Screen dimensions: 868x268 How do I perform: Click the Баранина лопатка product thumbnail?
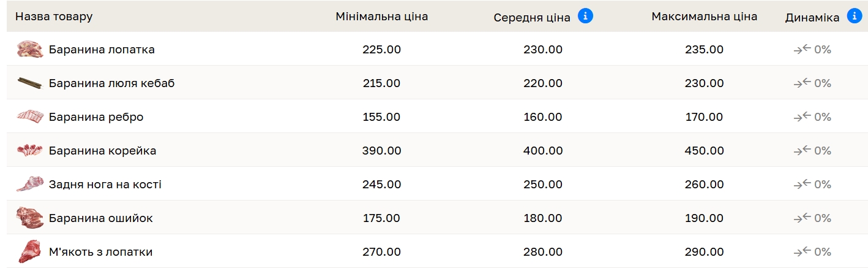click(29, 50)
